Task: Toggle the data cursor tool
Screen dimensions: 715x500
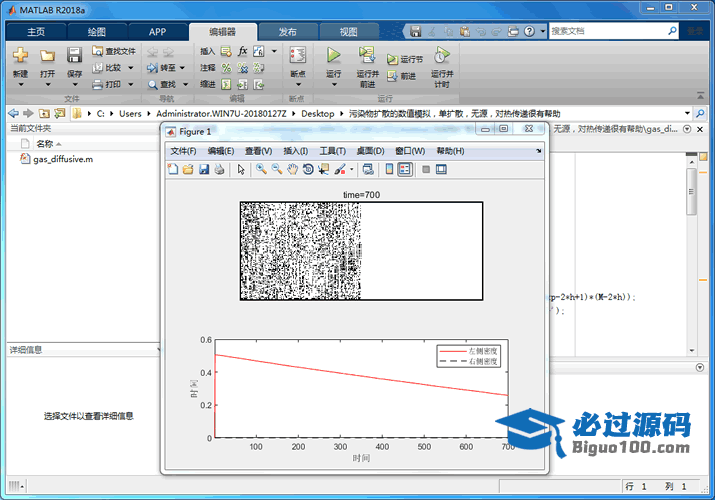Action: coord(323,170)
